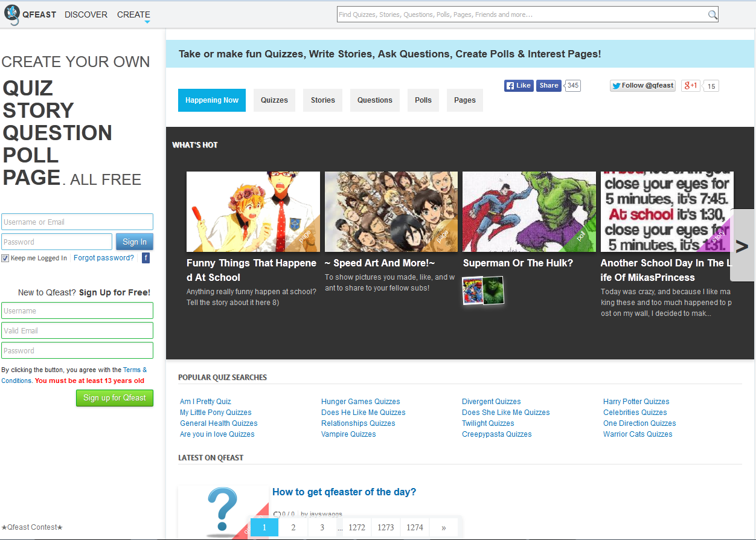Switch to the Polls tab

point(423,100)
